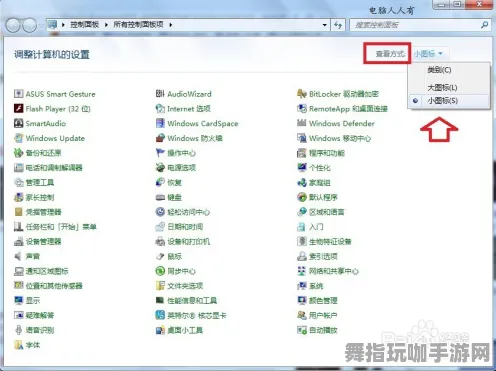The height and width of the screenshot is (371, 496).
Task: Open the 任务栏和「开始」菜单 link
Action: coord(61,227)
